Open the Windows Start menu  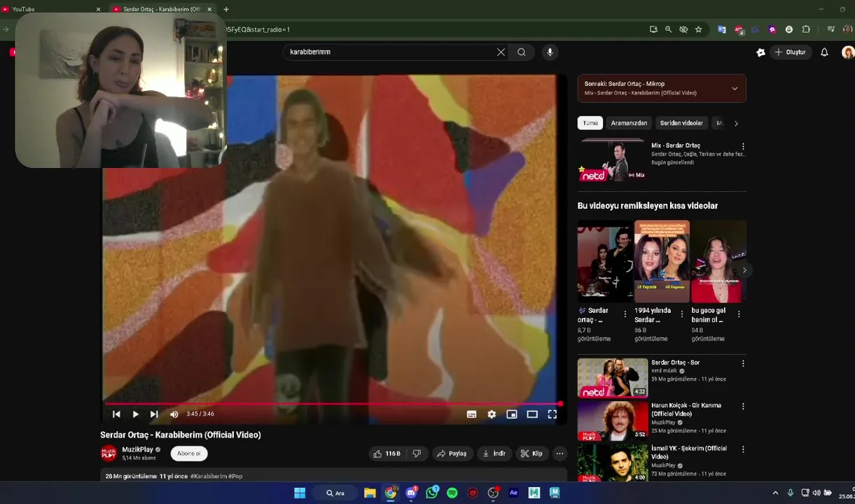coord(300,493)
